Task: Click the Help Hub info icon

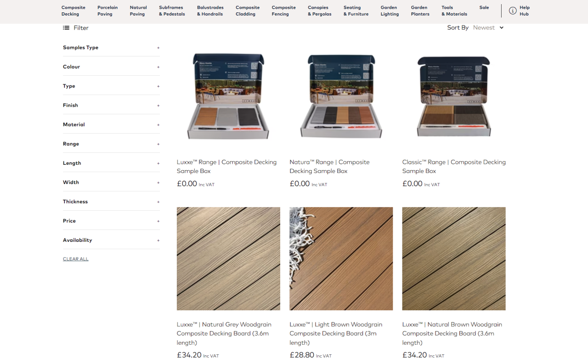Action: 513,11
